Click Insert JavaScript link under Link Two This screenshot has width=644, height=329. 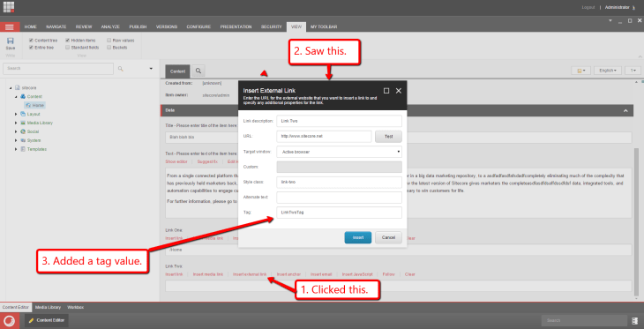(357, 274)
